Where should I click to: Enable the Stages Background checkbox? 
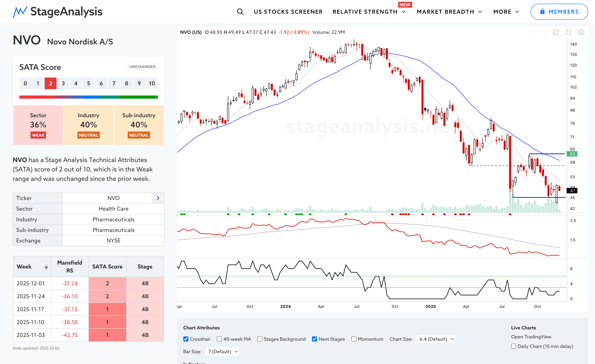click(260, 339)
